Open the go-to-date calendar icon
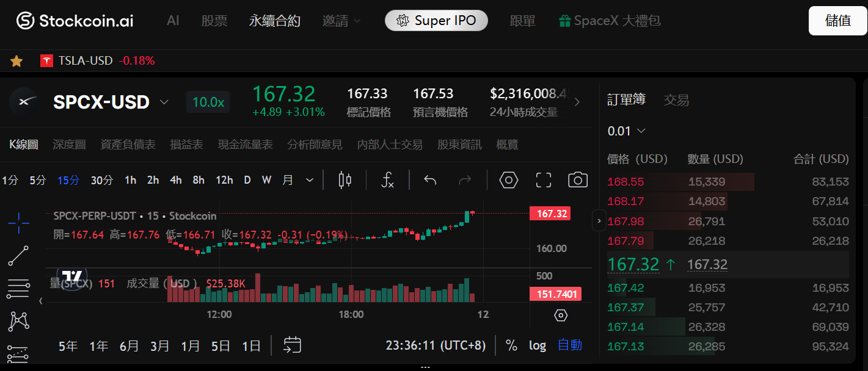This screenshot has width=868, height=371. coord(292,345)
